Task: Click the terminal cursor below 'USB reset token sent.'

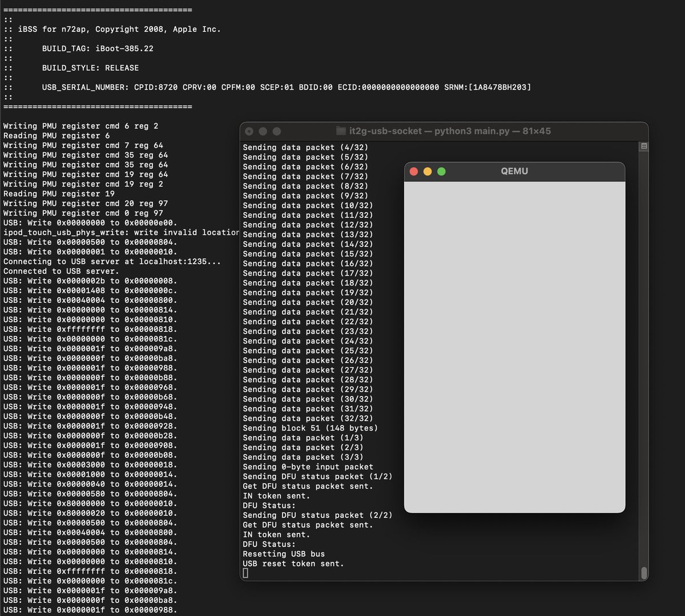Action: coord(245,573)
